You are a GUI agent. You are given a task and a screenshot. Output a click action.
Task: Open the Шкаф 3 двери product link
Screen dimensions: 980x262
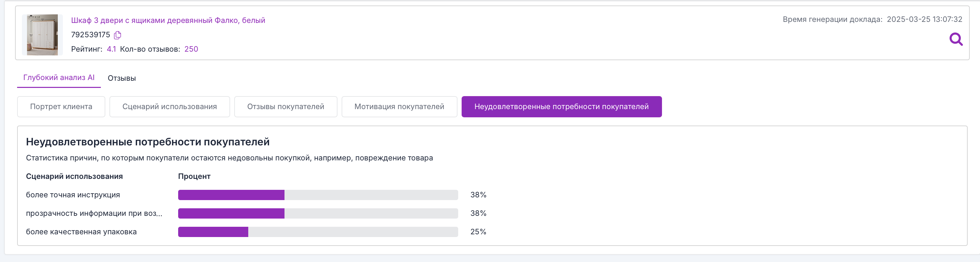(168, 20)
